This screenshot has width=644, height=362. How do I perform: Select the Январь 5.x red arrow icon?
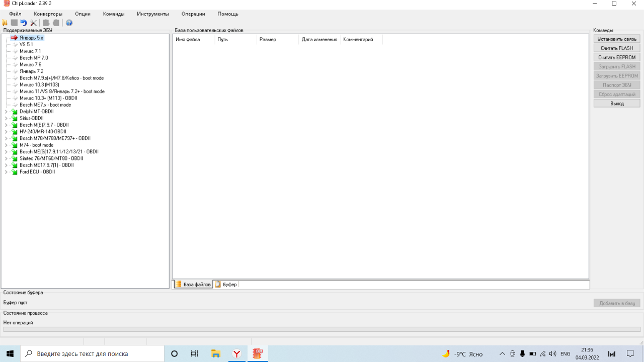pos(14,38)
